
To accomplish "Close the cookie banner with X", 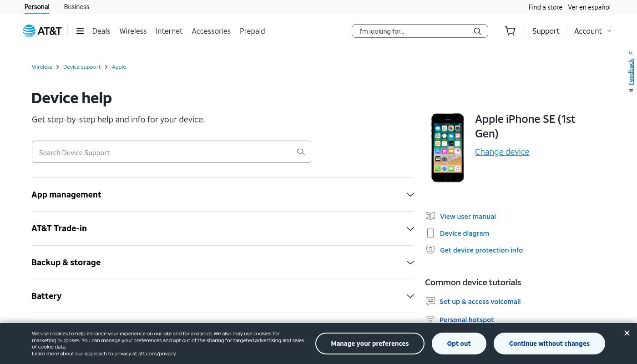I will [x=627, y=333].
